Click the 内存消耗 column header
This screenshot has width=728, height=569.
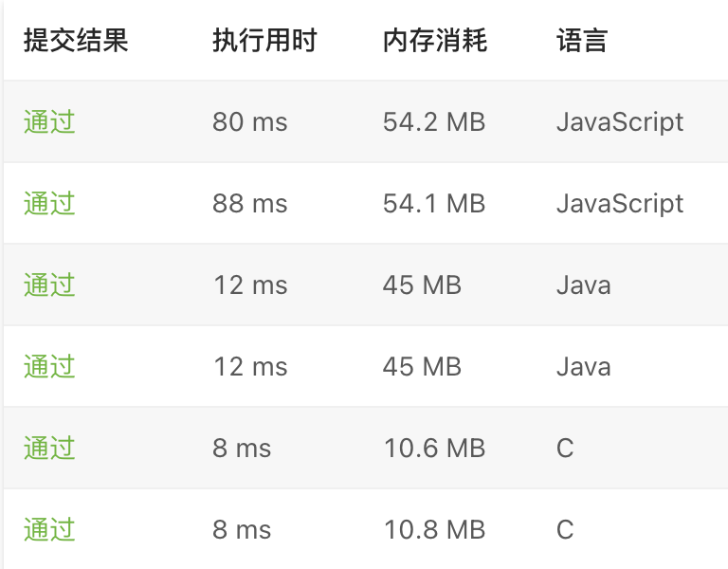click(x=435, y=41)
